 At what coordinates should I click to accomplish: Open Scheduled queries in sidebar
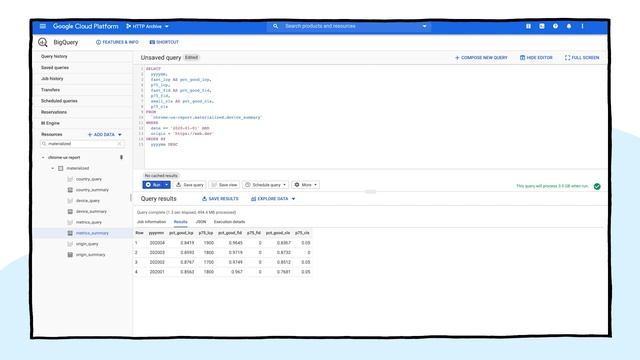point(59,101)
